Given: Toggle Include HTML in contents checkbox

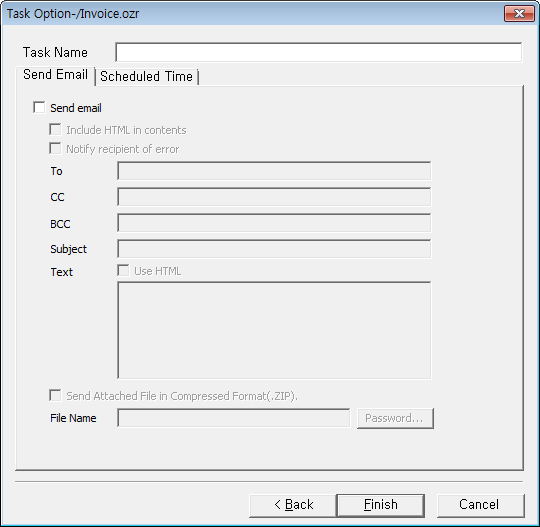Looking at the screenshot, I should coord(55,130).
